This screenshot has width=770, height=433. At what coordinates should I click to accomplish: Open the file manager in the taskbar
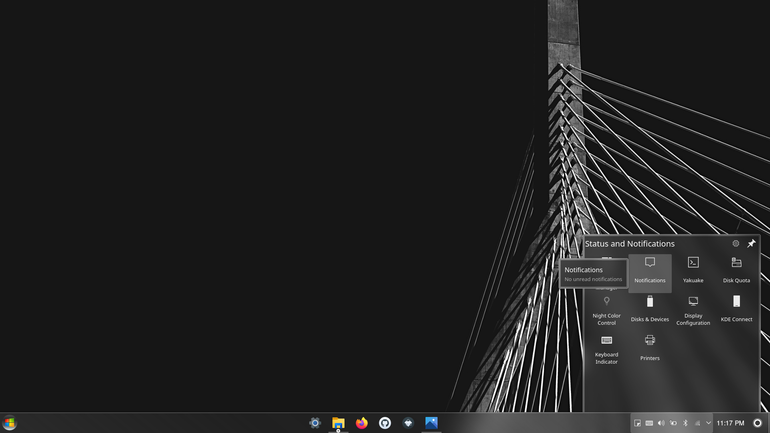click(338, 423)
